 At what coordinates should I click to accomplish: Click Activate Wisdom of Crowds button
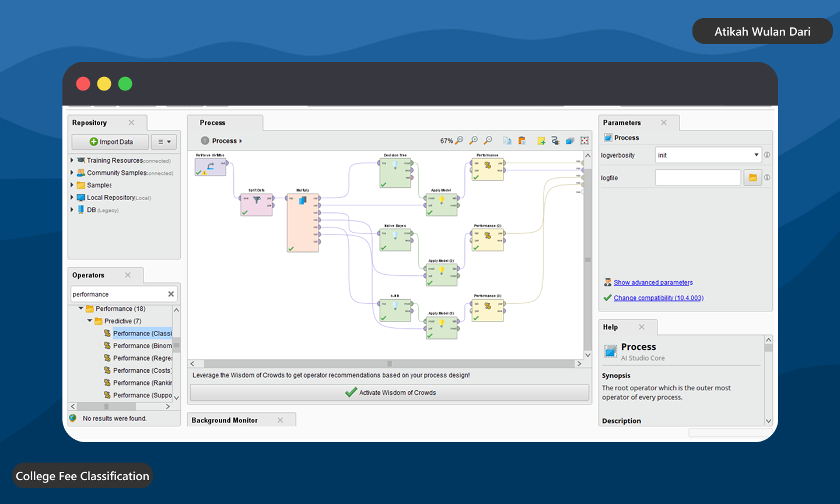click(x=390, y=393)
